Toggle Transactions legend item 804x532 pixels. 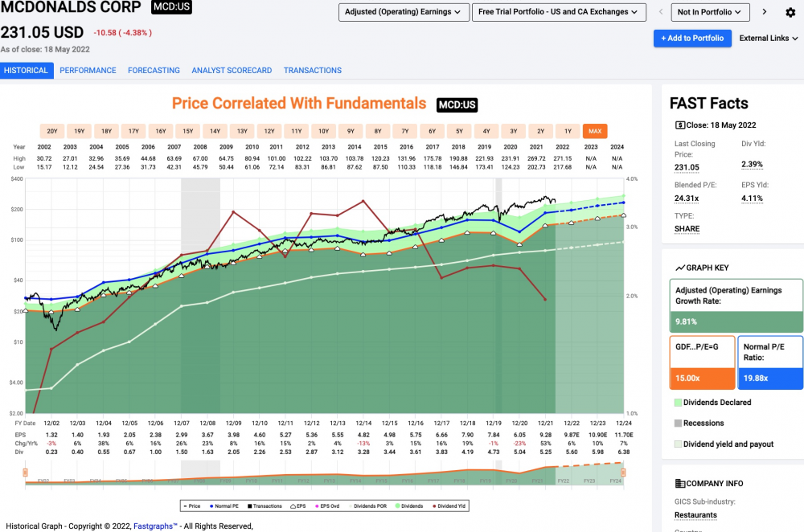coord(265,506)
